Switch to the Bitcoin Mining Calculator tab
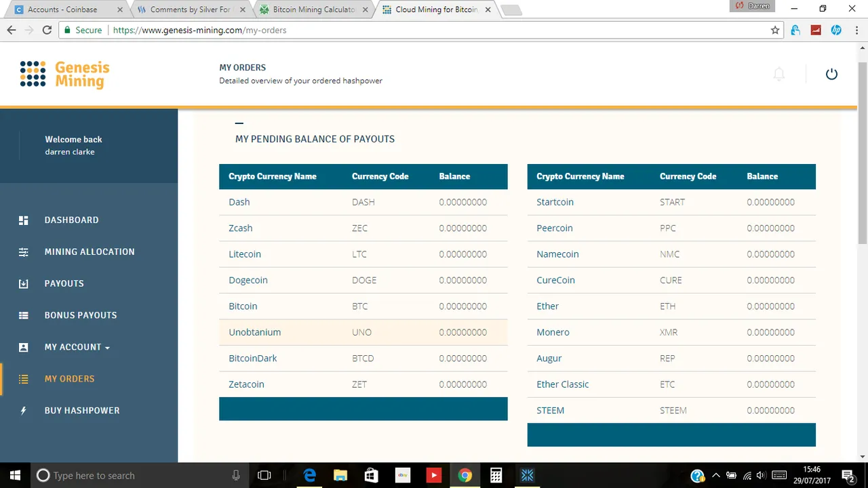 pos(313,9)
